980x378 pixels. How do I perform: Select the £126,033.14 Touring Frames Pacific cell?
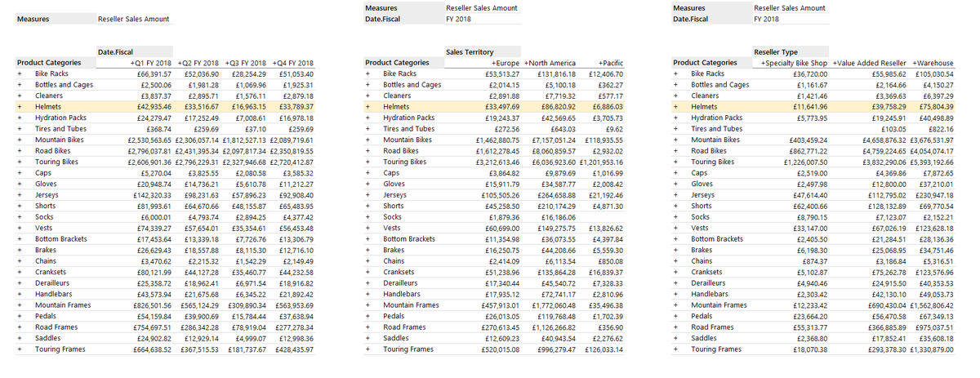point(604,349)
